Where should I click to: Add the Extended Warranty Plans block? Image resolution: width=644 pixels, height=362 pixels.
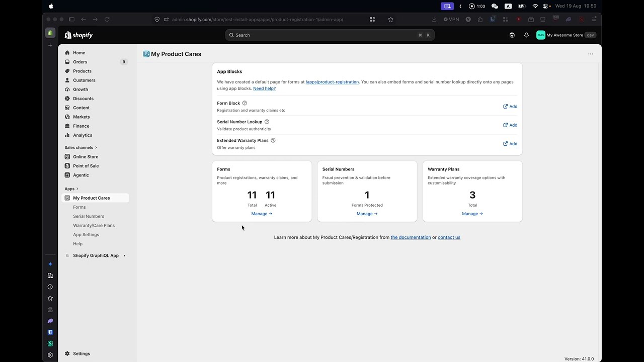pyautogui.click(x=510, y=144)
